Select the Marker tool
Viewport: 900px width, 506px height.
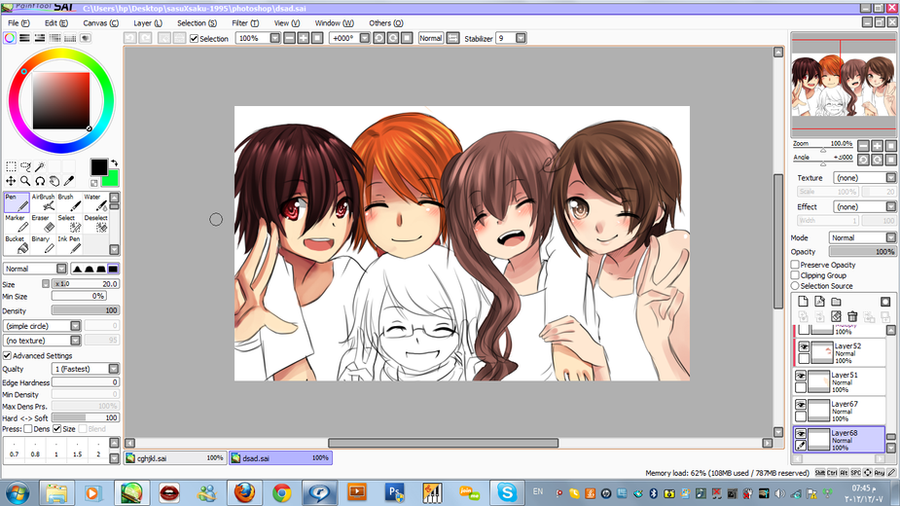tap(17, 224)
